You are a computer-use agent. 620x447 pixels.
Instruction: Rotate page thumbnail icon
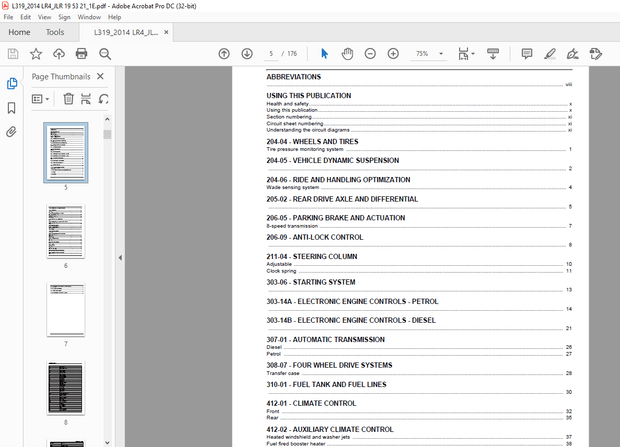pos(104,98)
